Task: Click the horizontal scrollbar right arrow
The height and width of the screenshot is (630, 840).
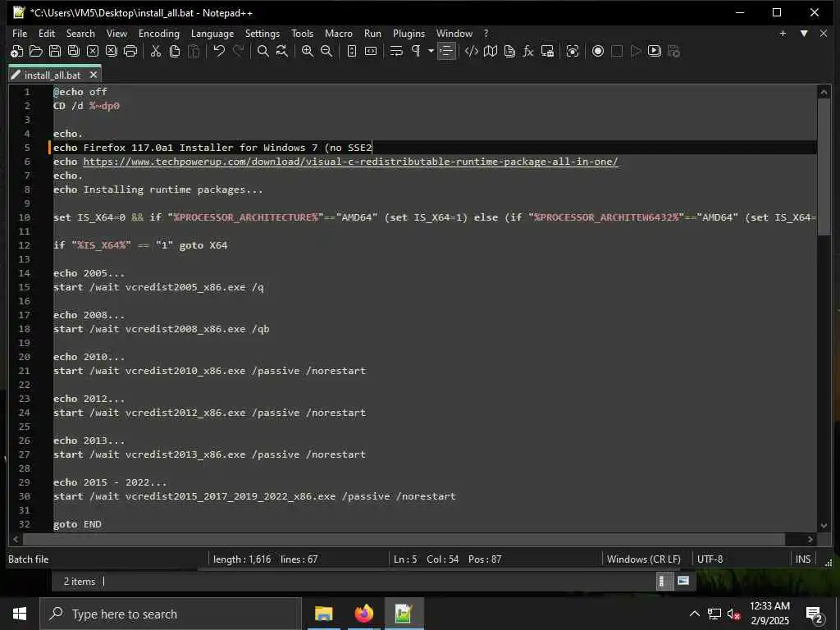Action: [810, 539]
